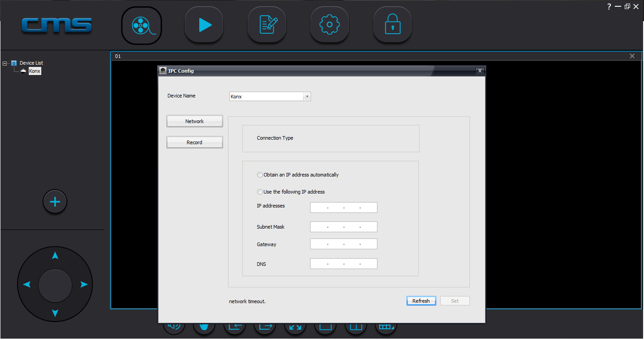
Task: Click the help question mark icon
Action: point(609,6)
